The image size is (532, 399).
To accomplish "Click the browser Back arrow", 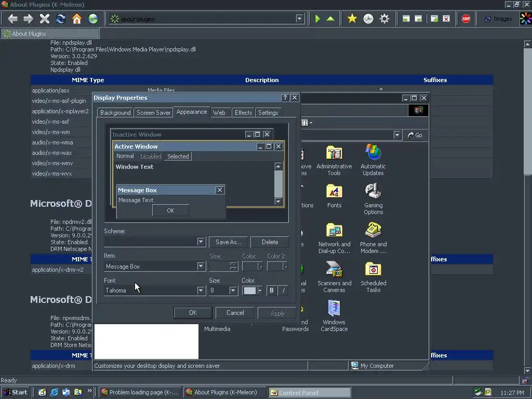I will click(x=12, y=19).
